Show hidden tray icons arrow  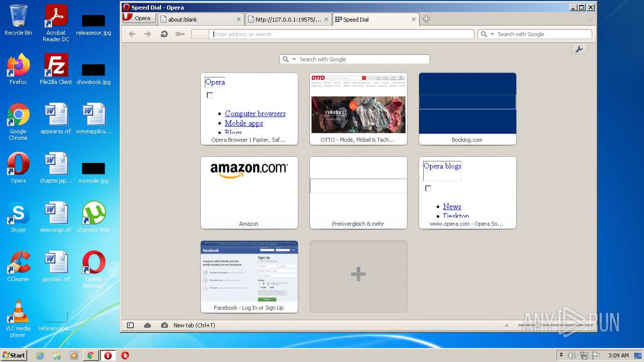tap(561, 355)
